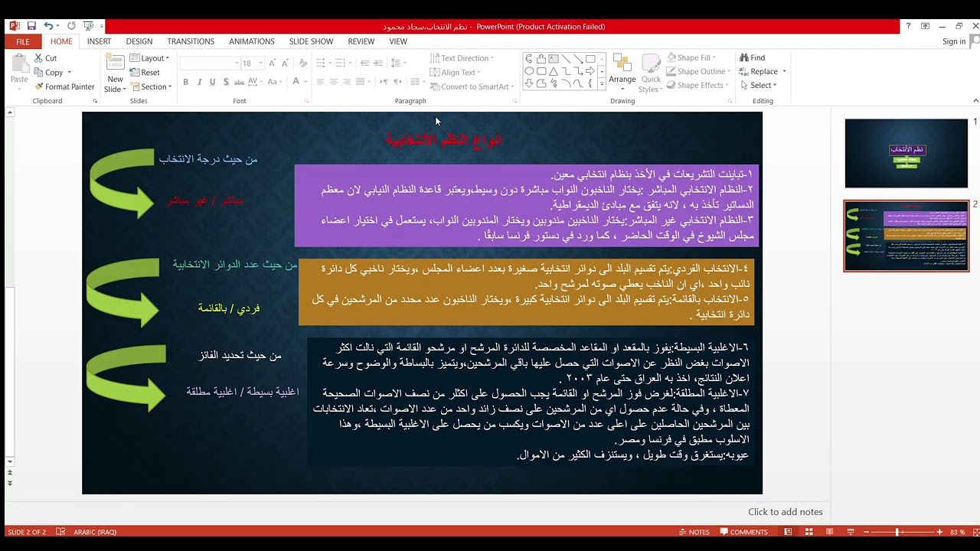
Task: Open Replace dropdown arrow
Action: [x=784, y=71]
